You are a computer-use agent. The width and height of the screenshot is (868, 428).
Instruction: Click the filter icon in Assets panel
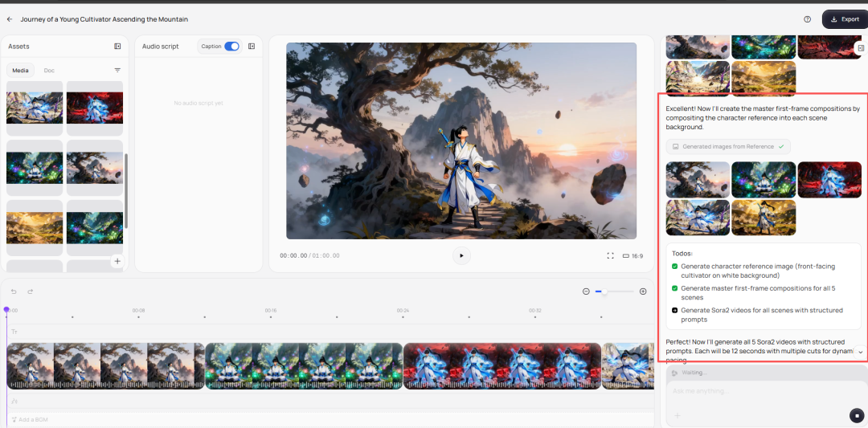[x=117, y=71]
